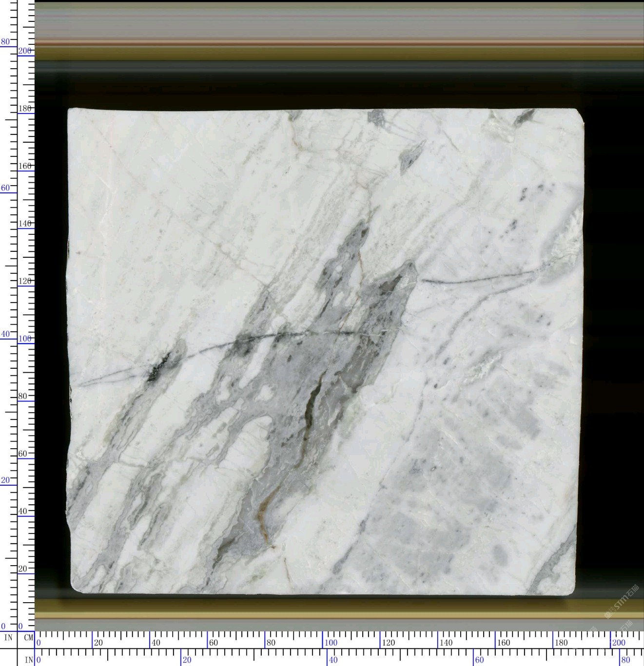Click the 100 mark on the horizontal centimeter ruler
Screen dimensions: 644x666
tap(331, 643)
